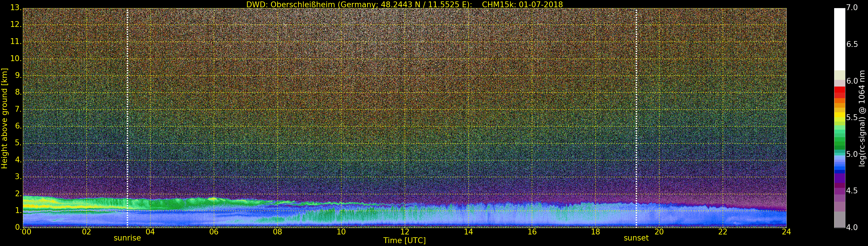Click the 6.0 value on the colorbar scale

click(852, 81)
